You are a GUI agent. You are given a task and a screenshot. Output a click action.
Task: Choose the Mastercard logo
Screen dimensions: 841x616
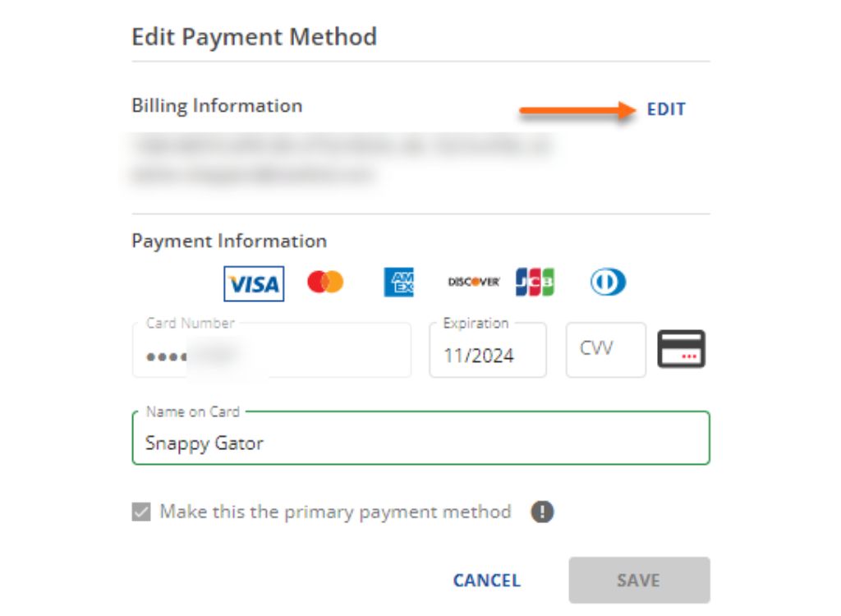click(325, 283)
